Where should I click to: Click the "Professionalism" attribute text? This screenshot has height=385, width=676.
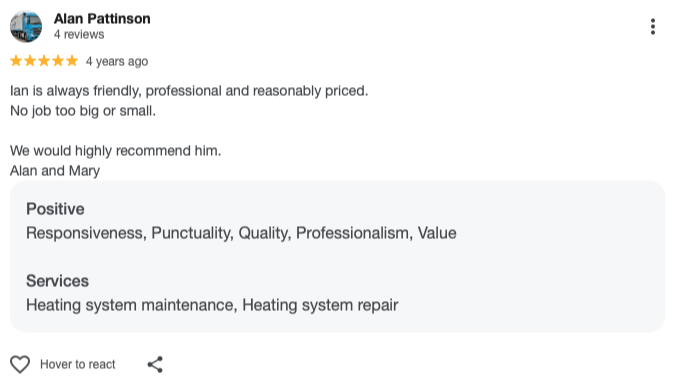[354, 233]
